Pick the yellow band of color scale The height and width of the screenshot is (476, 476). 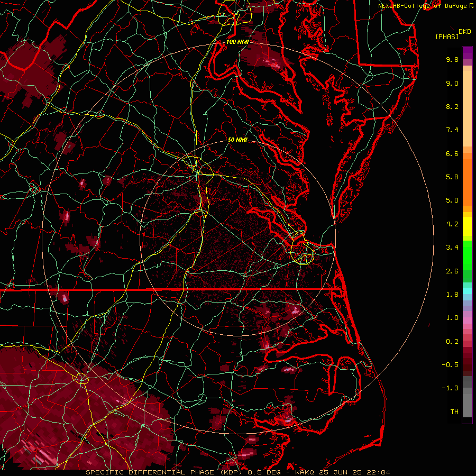click(x=467, y=226)
